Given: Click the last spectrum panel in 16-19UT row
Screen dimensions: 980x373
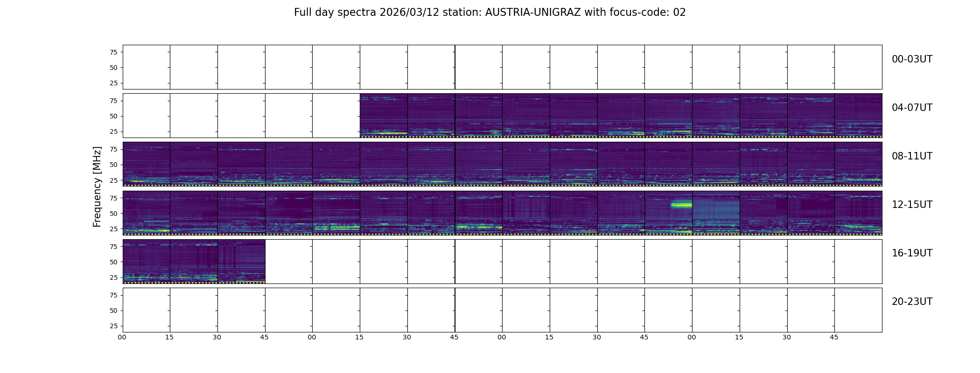Looking at the screenshot, I should point(241,262).
